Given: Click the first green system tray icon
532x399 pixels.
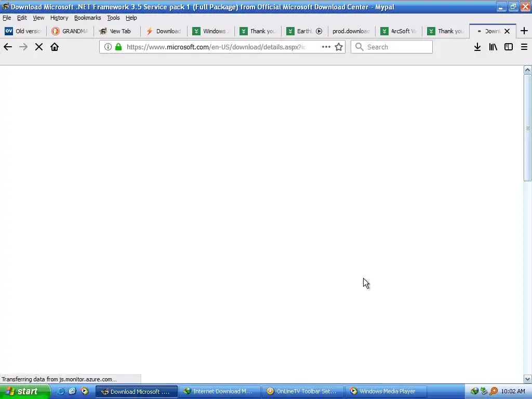Looking at the screenshot, I should (x=474, y=391).
